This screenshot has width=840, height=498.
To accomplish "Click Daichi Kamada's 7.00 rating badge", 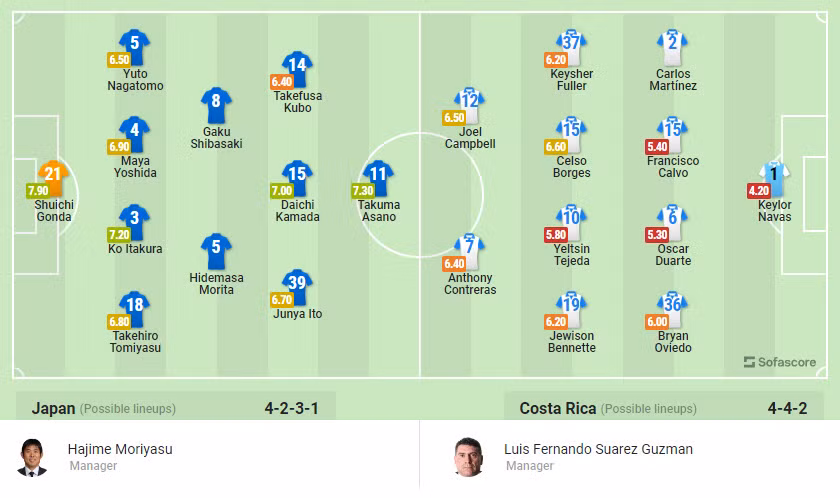I will 282,190.
